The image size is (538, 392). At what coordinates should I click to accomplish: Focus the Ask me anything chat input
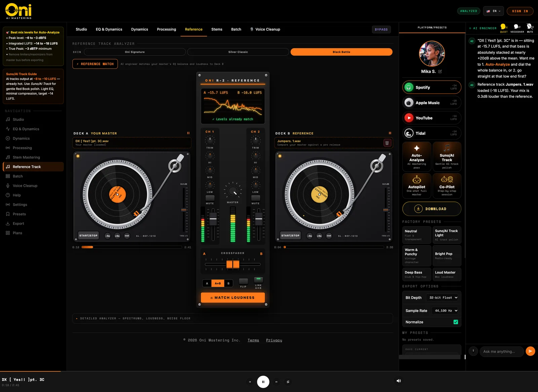[x=501, y=351]
